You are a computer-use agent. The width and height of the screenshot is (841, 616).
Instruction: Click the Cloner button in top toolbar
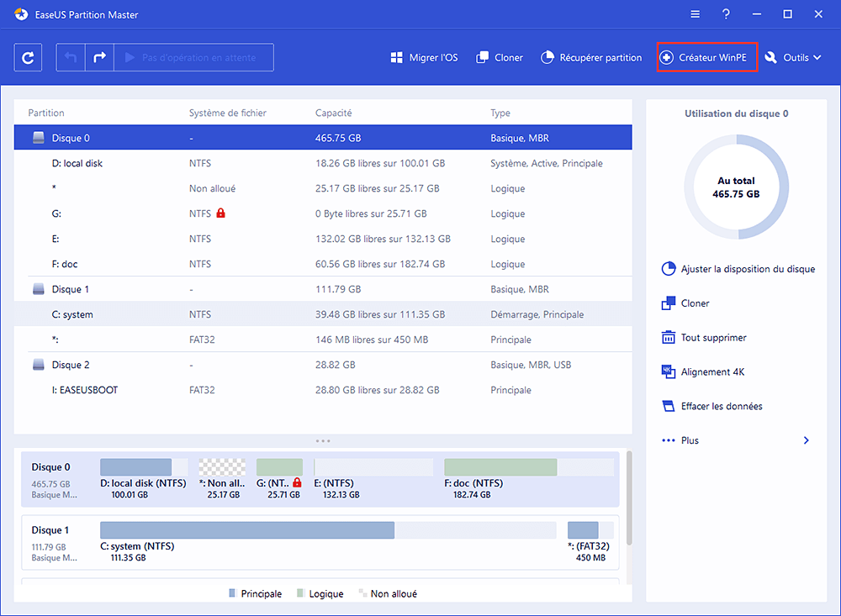point(500,57)
